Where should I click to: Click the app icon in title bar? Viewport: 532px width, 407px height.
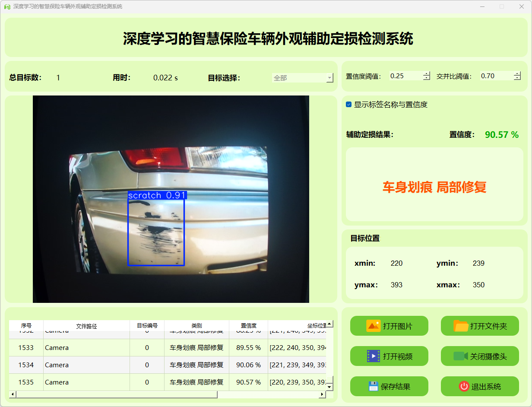point(7,6)
